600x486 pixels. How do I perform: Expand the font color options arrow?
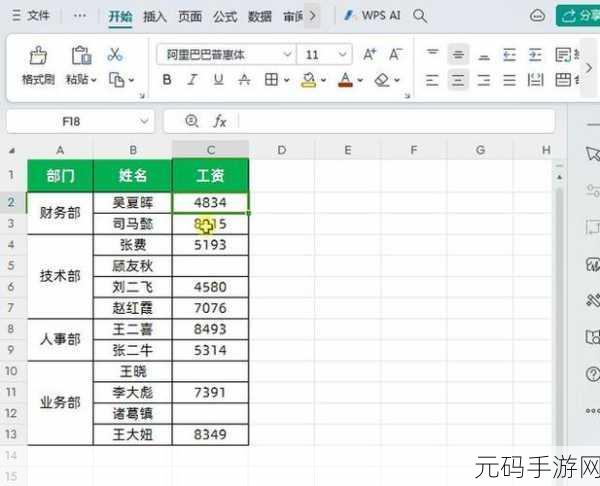360,80
